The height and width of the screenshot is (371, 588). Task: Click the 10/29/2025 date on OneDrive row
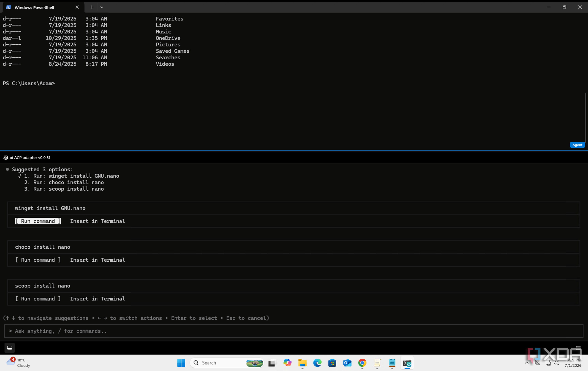click(x=61, y=38)
